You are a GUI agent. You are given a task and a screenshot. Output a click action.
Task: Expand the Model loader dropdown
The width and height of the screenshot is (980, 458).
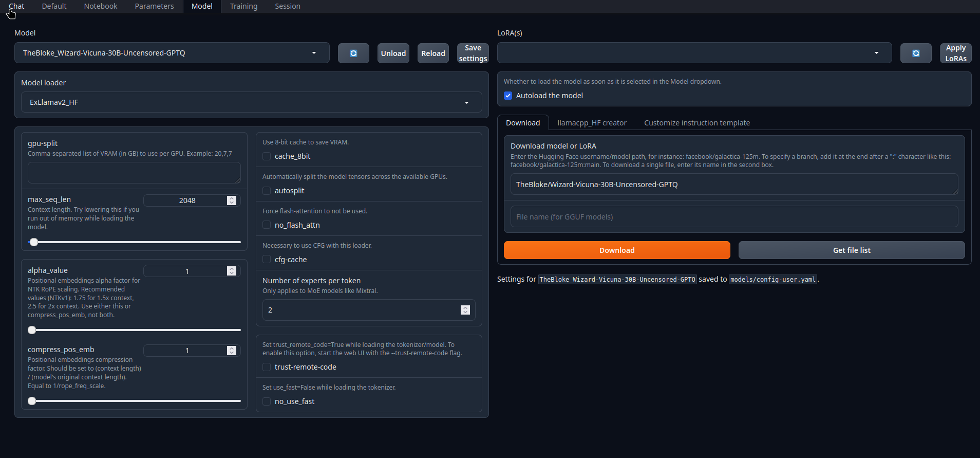tap(252, 102)
